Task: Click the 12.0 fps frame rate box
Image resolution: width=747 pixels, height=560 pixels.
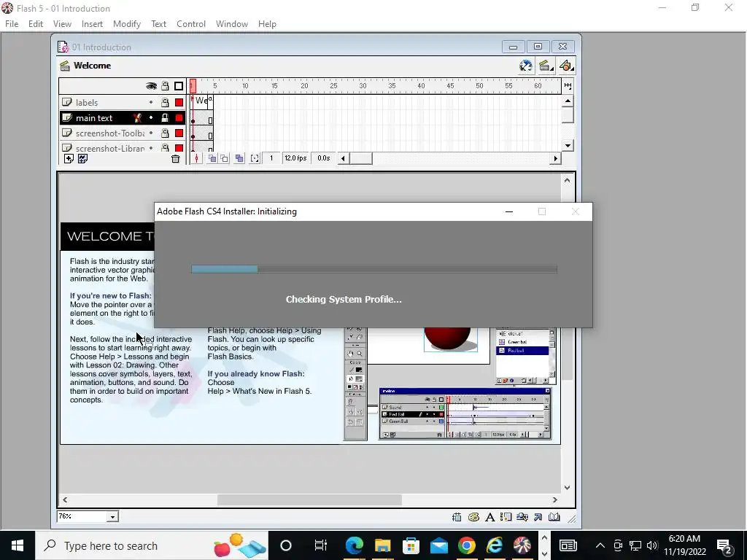Action: [295, 158]
